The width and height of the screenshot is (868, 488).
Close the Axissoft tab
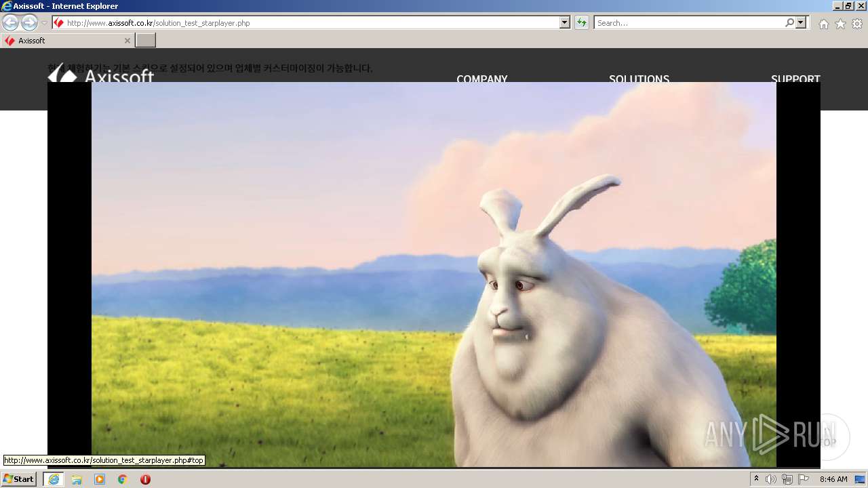[127, 41]
